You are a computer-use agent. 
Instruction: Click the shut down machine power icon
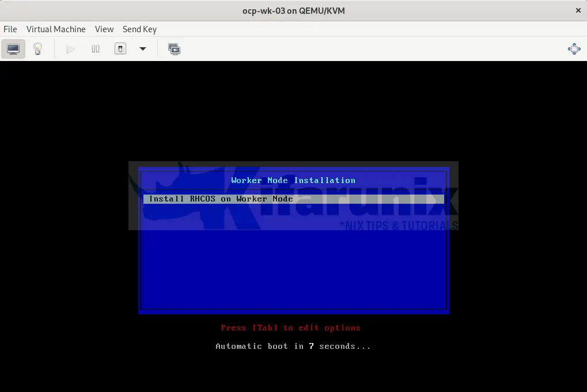pyautogui.click(x=120, y=48)
